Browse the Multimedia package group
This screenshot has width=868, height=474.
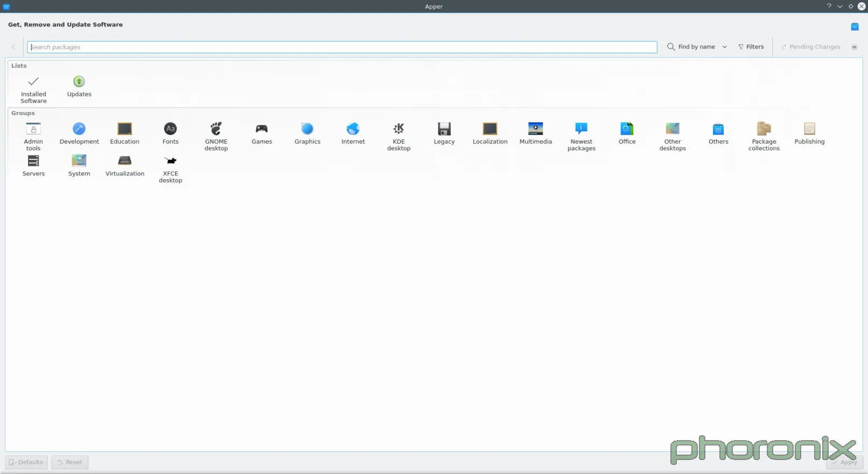(535, 133)
